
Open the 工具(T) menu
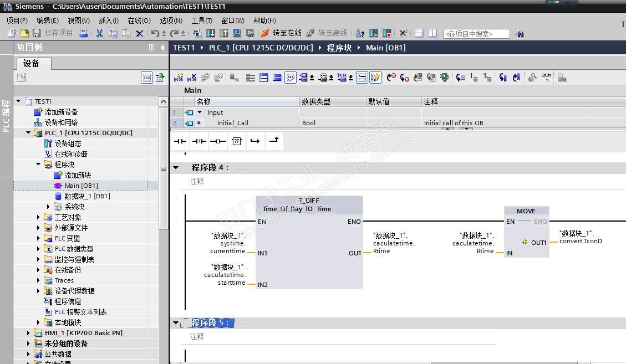click(202, 20)
